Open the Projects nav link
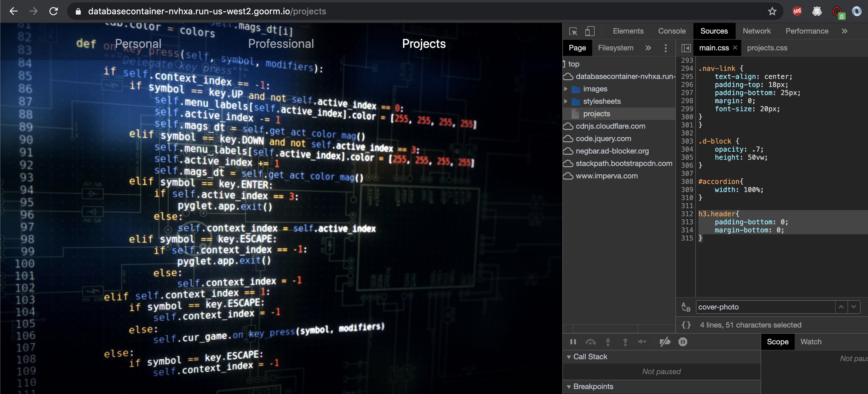Screen dimensions: 868x394 (x=423, y=44)
